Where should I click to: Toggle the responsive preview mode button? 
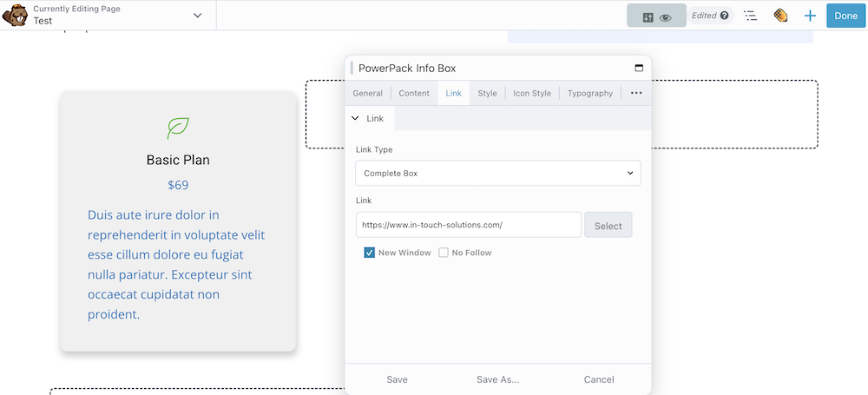pos(656,16)
